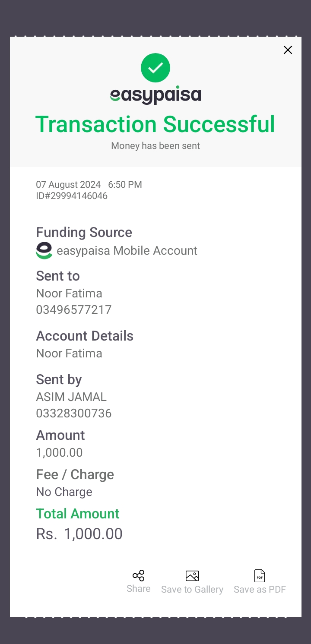Tap the easypaisa logo at top
Screen dimensions: 311x644
[x=155, y=95]
